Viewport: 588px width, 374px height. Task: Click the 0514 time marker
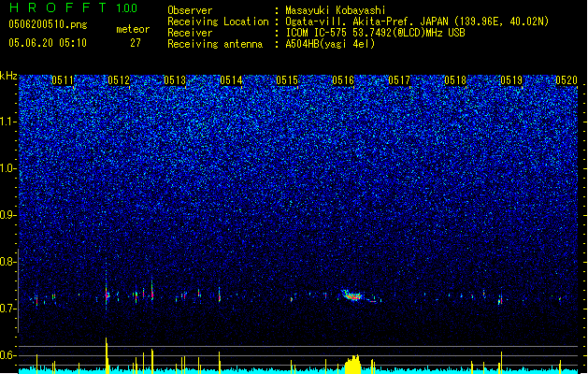point(231,80)
